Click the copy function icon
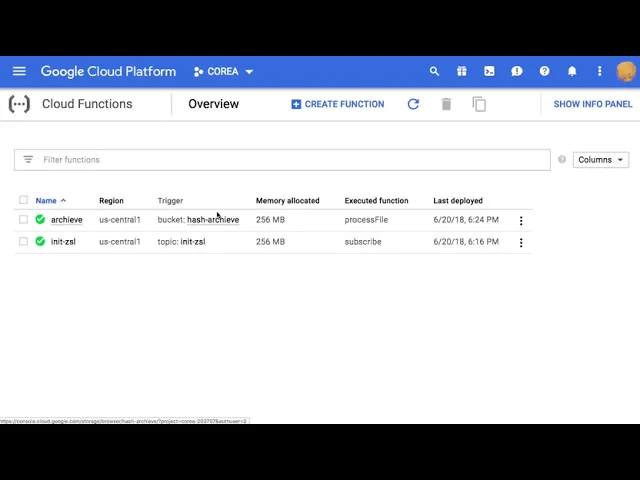This screenshot has width=640, height=480. pos(479,104)
